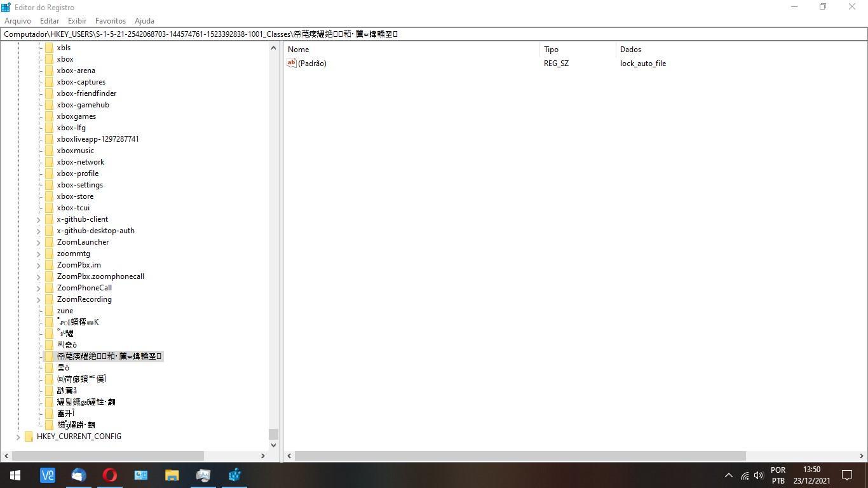The height and width of the screenshot is (488, 868).
Task: Open the Arquivo menu
Action: pyautogui.click(x=18, y=21)
